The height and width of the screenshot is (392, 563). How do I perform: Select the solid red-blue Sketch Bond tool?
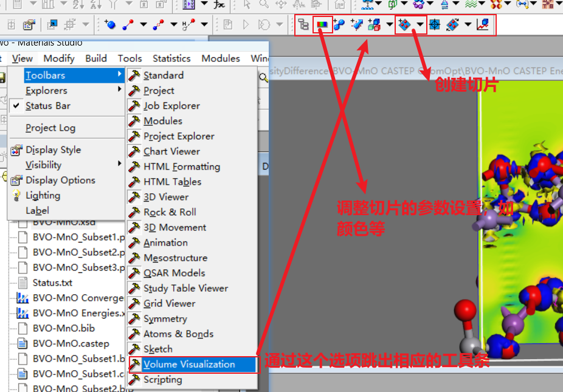click(x=128, y=24)
